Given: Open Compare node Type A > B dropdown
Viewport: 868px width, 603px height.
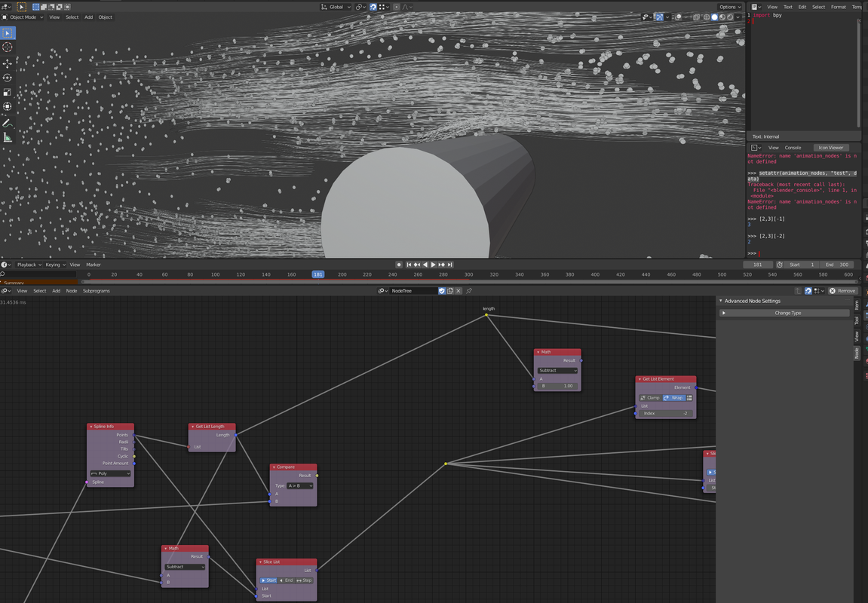Looking at the screenshot, I should pyautogui.click(x=301, y=485).
